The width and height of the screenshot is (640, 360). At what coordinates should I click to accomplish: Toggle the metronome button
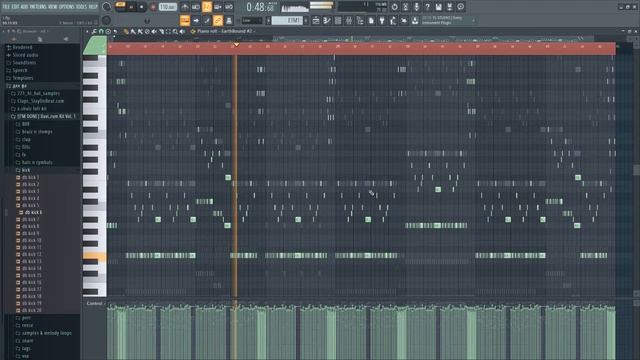click(x=184, y=7)
